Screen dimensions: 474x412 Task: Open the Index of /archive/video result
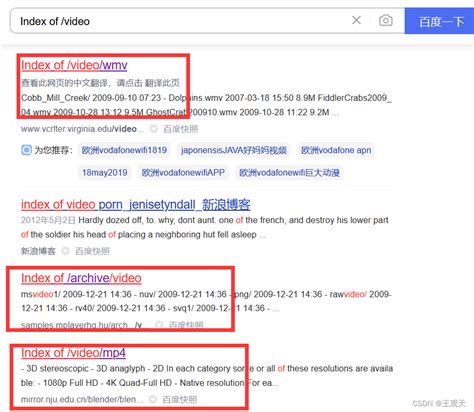click(81, 278)
